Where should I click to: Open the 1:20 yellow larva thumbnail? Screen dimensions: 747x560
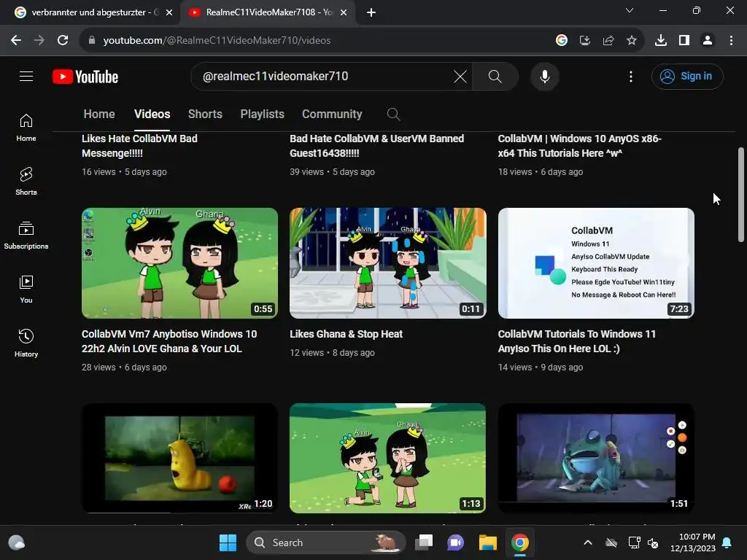pos(179,458)
